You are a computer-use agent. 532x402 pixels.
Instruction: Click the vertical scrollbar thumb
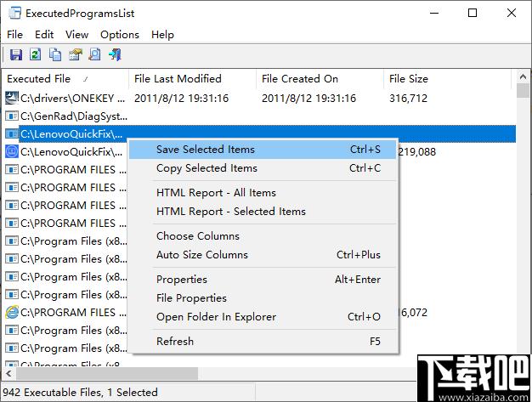523,91
